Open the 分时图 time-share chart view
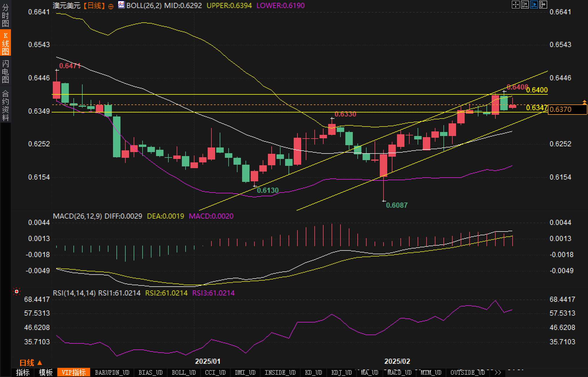The image size is (588, 377). point(5,15)
